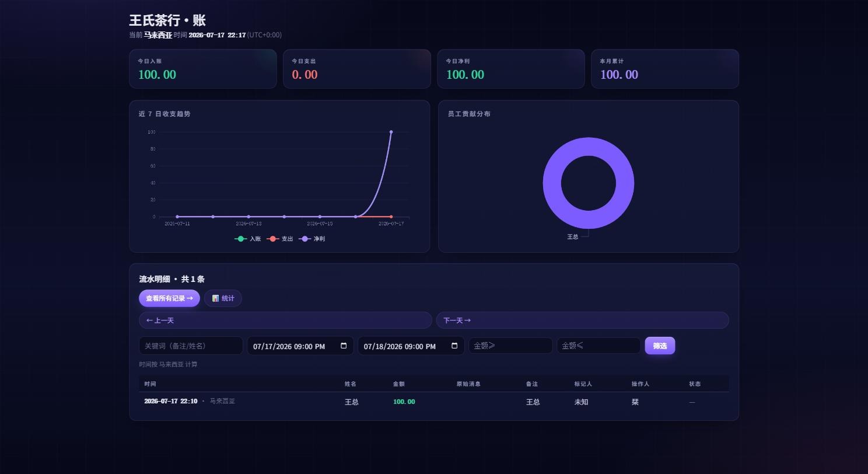Click the 本月累计 summary card
This screenshot has width=868, height=474.
tap(665, 69)
